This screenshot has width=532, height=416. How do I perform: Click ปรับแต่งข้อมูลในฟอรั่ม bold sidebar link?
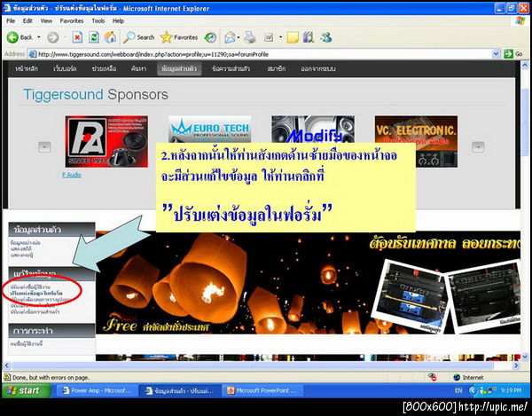click(36, 293)
